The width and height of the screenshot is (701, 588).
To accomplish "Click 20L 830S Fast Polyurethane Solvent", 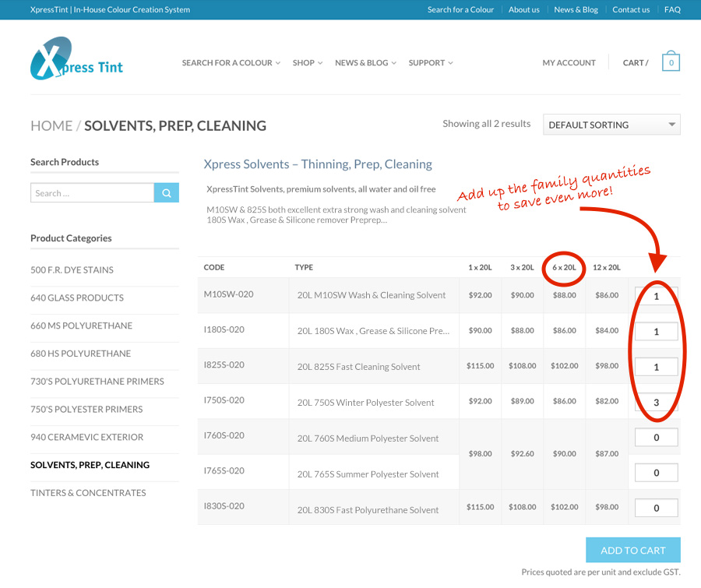I will point(368,510).
